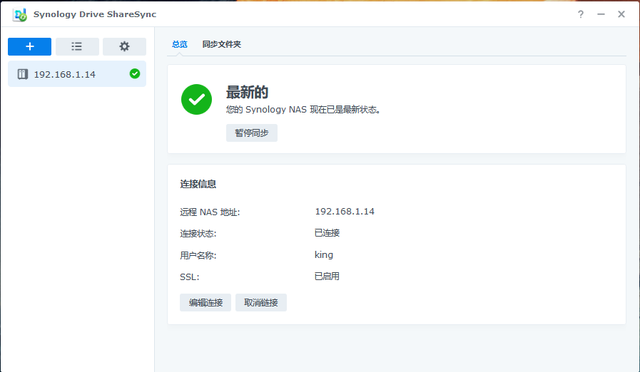This screenshot has height=372, width=640.
Task: Open help via the question mark icon
Action: coord(580,14)
